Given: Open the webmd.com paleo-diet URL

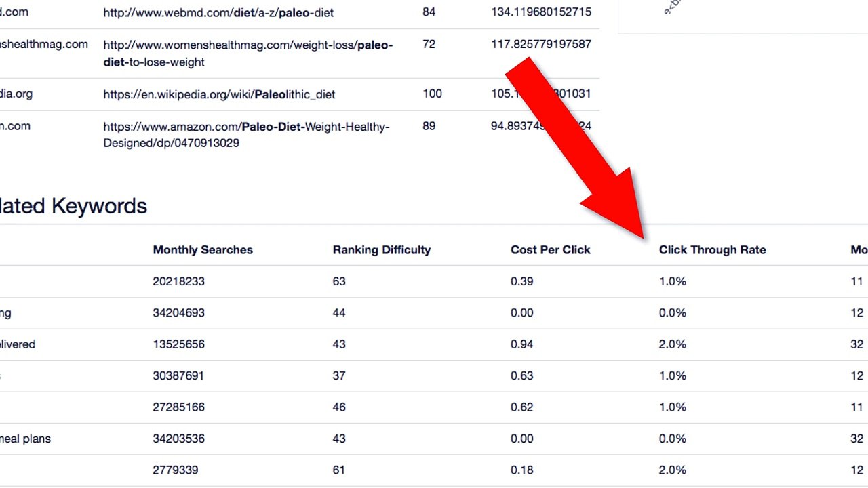Looking at the screenshot, I should (x=218, y=13).
